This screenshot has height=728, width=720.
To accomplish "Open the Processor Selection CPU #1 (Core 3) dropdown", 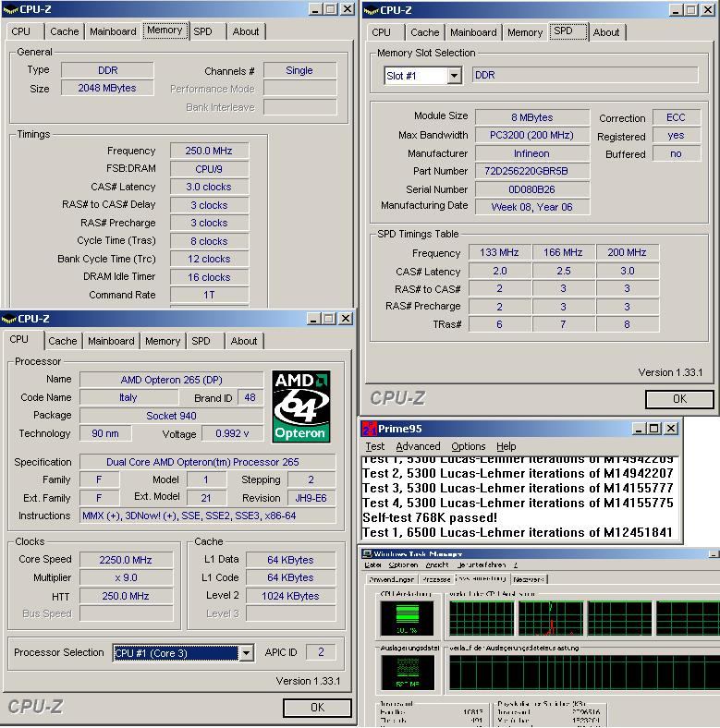I will coord(246,653).
